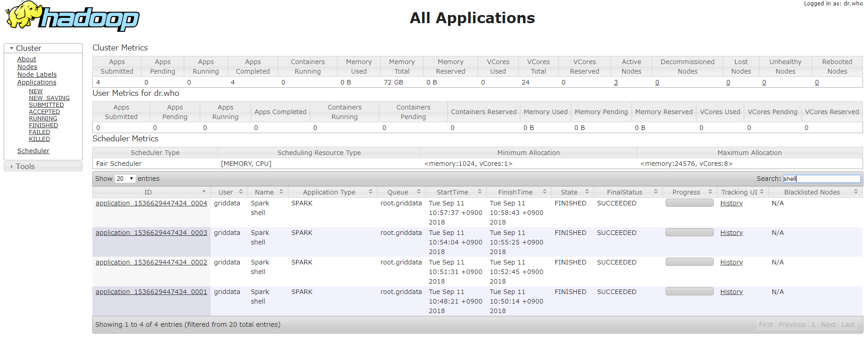This screenshot has width=868, height=354.
Task: Open History for application 0002
Action: coord(732,262)
